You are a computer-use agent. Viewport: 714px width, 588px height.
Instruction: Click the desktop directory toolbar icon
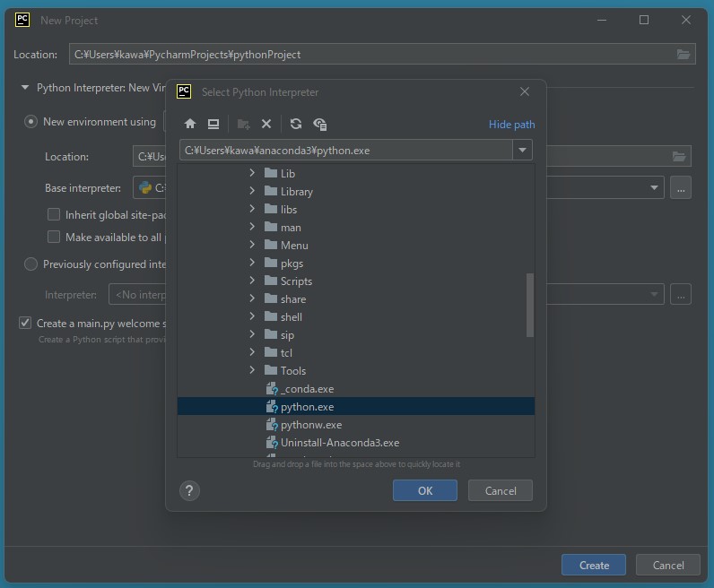point(213,124)
